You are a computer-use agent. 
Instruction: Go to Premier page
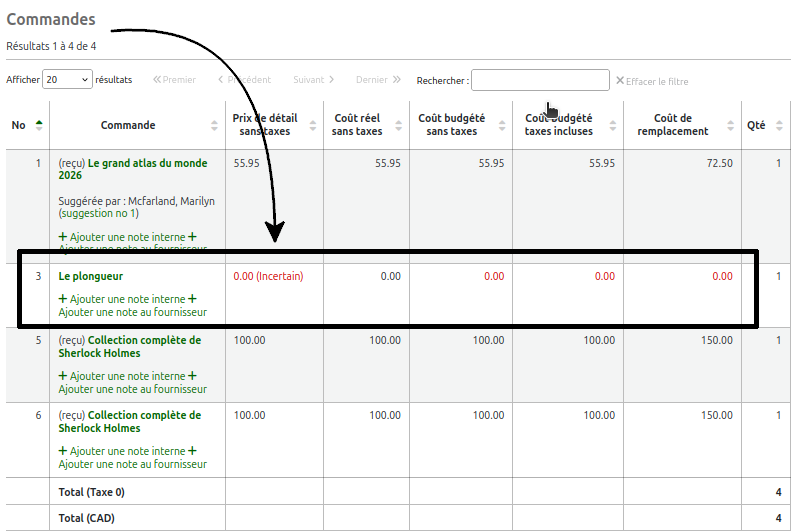point(174,80)
